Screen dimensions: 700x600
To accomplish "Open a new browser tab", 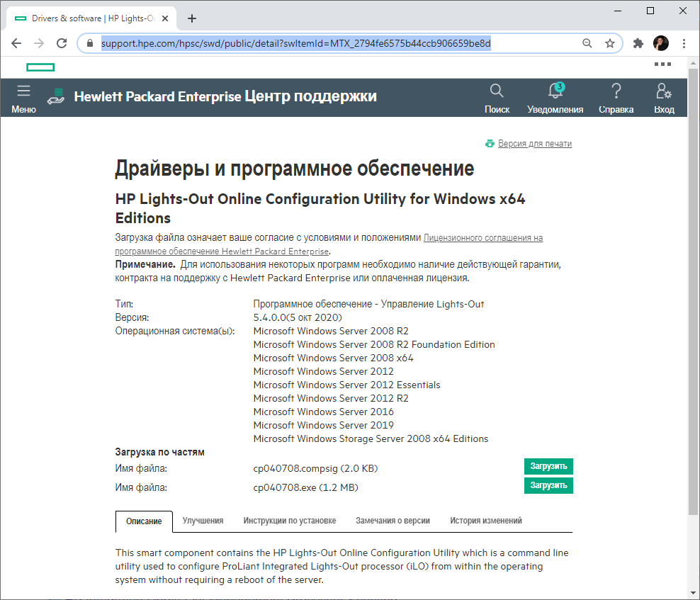I will pos(192,18).
